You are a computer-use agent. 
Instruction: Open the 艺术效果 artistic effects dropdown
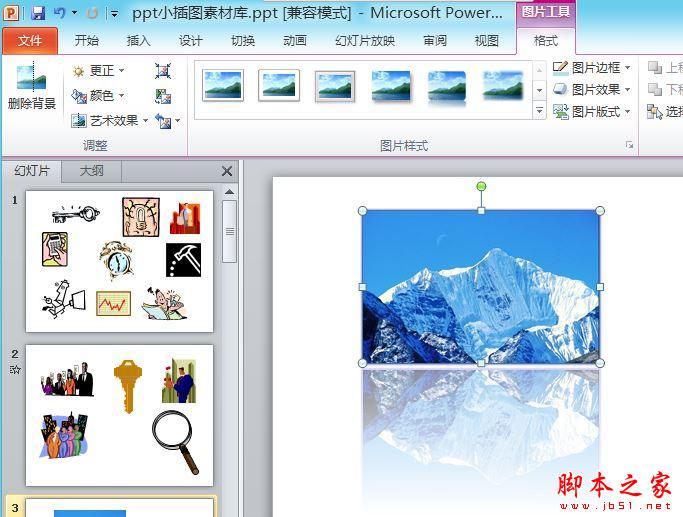pyautogui.click(x=110, y=120)
